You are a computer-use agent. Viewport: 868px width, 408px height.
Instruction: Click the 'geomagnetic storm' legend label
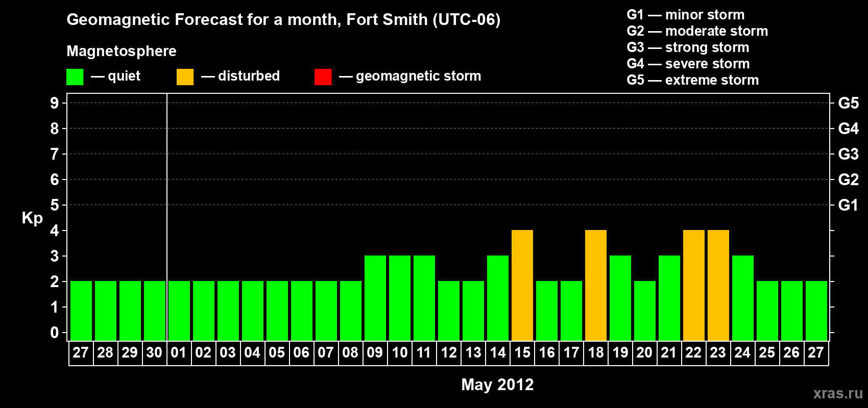418,76
